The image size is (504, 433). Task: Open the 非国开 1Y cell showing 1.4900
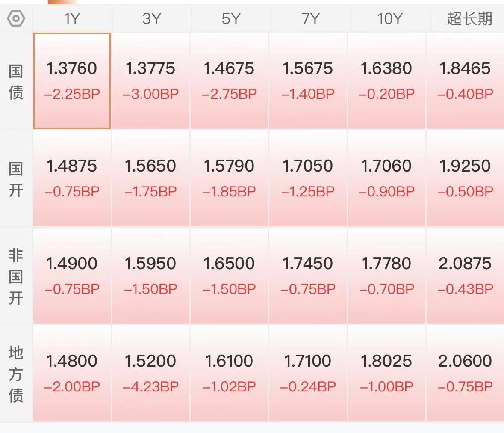(72, 276)
